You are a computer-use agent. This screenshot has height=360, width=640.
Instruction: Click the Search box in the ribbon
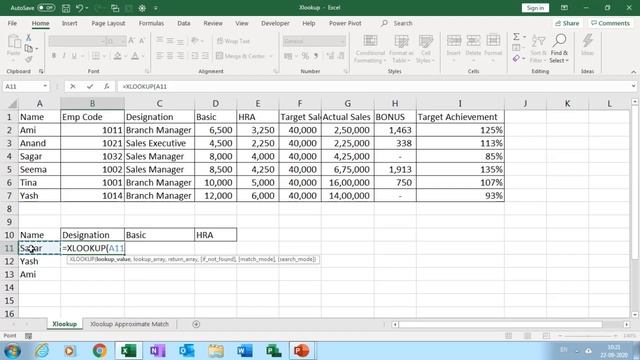(x=396, y=23)
